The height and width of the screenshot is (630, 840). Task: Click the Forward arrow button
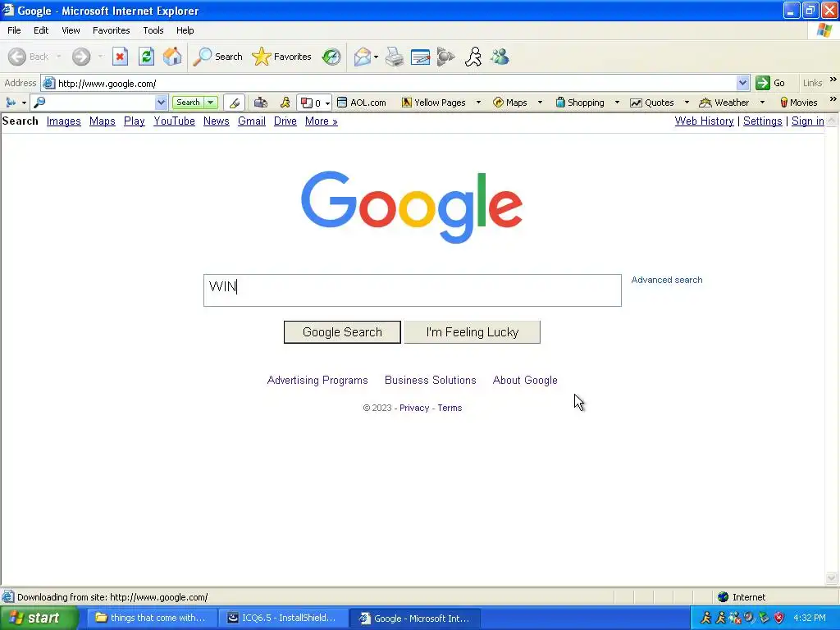pos(81,57)
